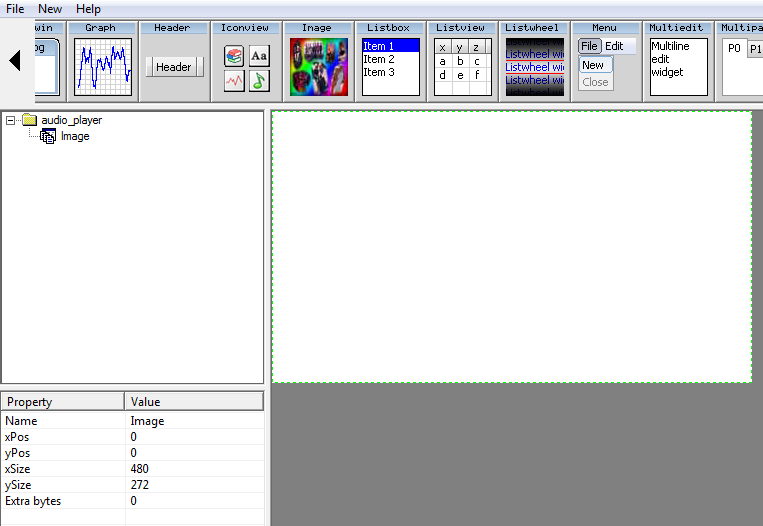The width and height of the screenshot is (763, 526).
Task: Open the New menu
Action: pyautogui.click(x=50, y=9)
